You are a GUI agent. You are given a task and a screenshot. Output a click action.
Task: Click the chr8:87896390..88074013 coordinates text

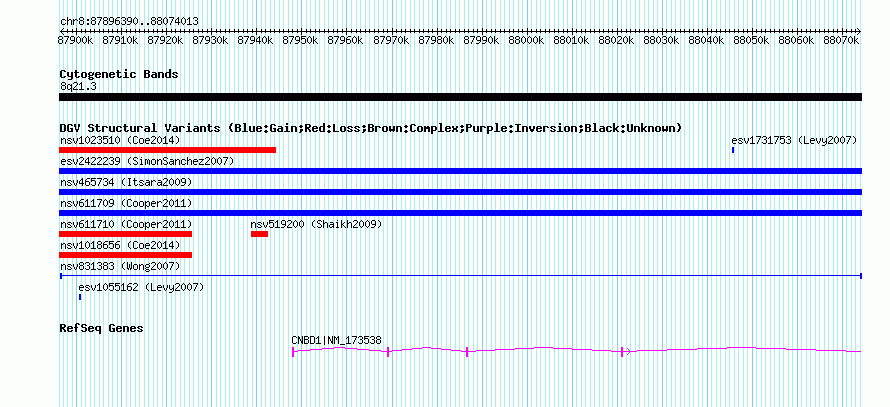(129, 22)
